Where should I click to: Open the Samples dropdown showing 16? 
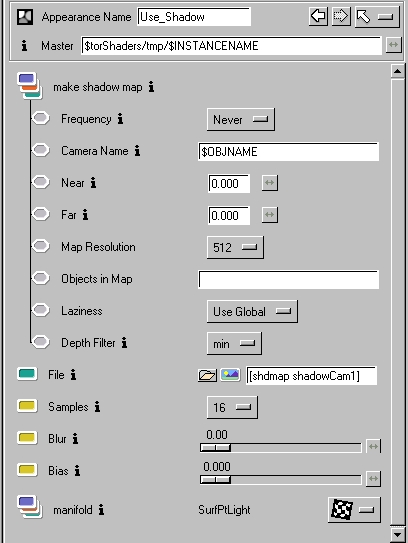tap(232, 408)
